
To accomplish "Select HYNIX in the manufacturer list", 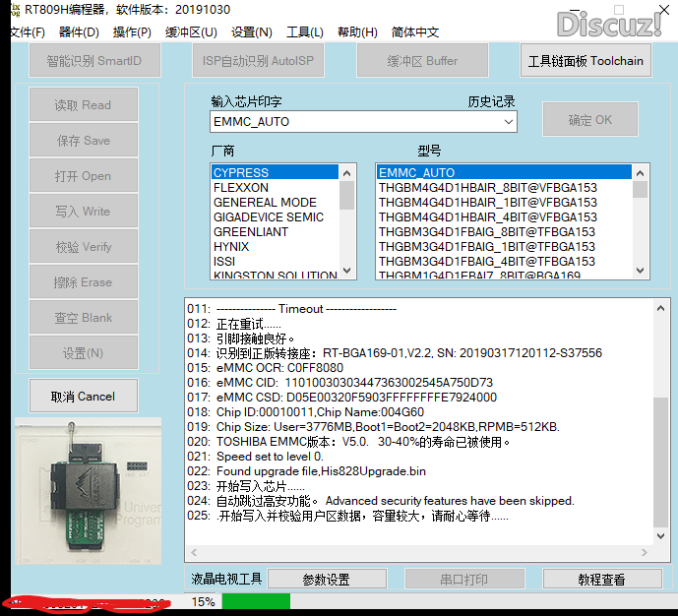I will pyautogui.click(x=275, y=246).
